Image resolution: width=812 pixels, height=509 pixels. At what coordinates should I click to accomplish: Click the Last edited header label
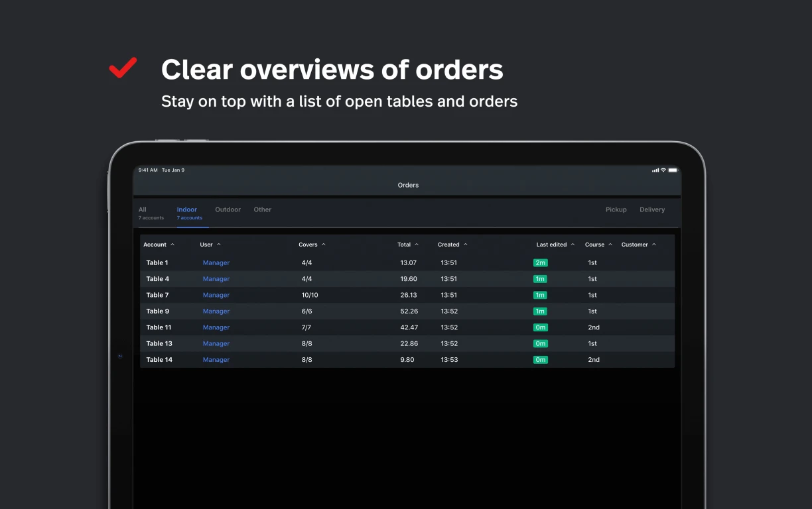click(552, 245)
